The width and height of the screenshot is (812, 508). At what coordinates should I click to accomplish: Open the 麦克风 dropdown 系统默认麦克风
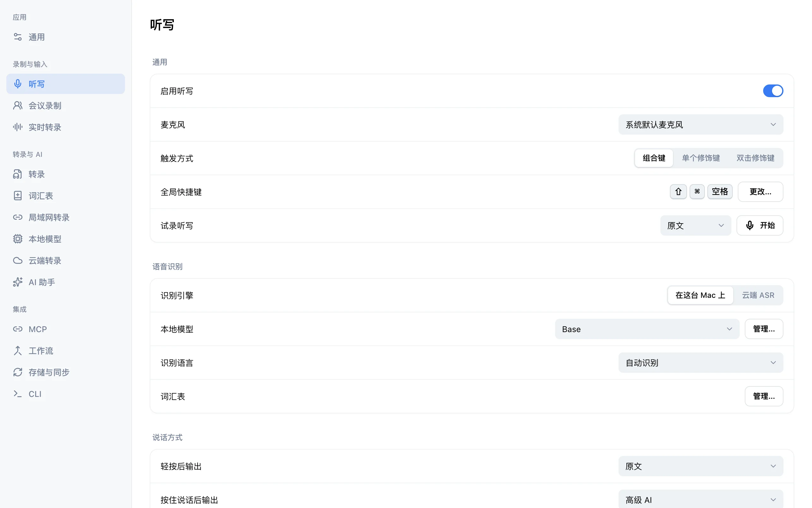[x=701, y=124]
